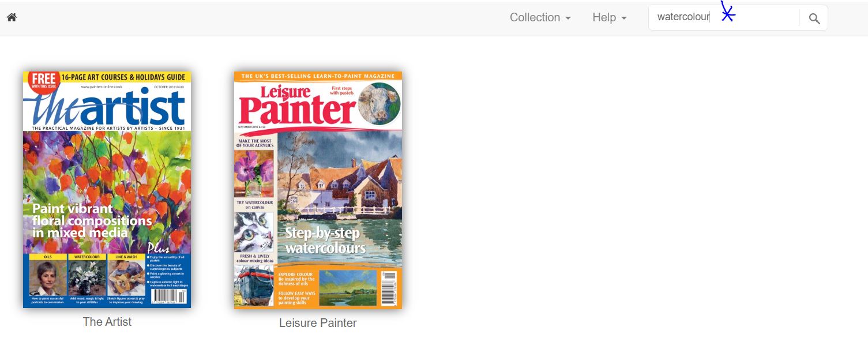Screen dimensions: 868x346
Task: Click the boat painting on Leisure Painter cover
Action: [x=254, y=286]
